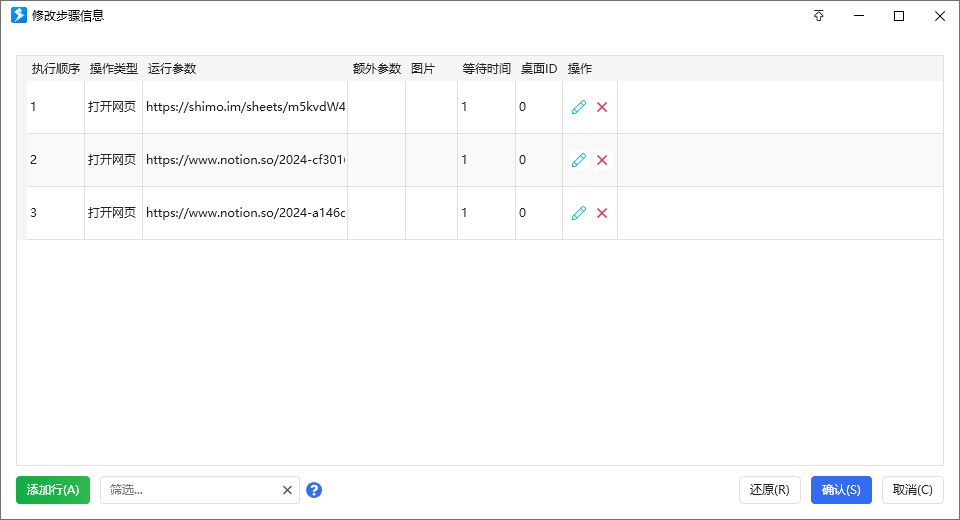Select 打开网页 cell in row 2
The width and height of the screenshot is (960, 520).
(x=113, y=160)
